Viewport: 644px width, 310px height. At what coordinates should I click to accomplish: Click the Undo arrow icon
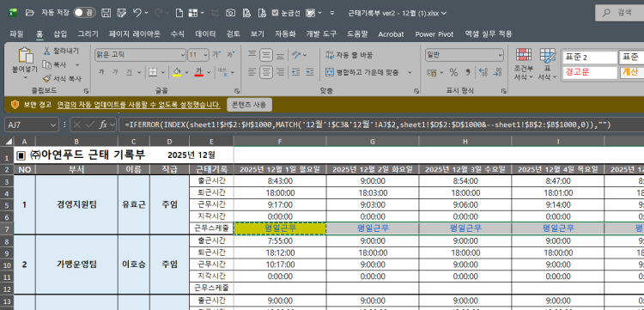point(137,13)
